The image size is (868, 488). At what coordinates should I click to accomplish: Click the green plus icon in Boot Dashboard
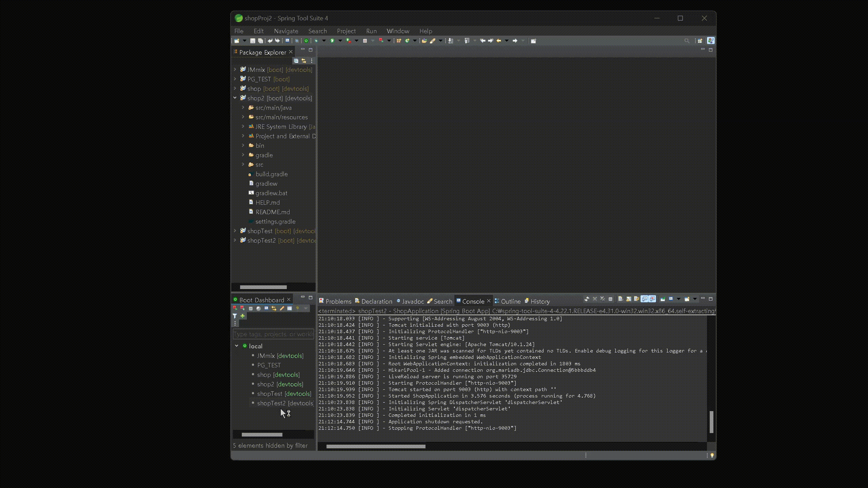point(242,316)
